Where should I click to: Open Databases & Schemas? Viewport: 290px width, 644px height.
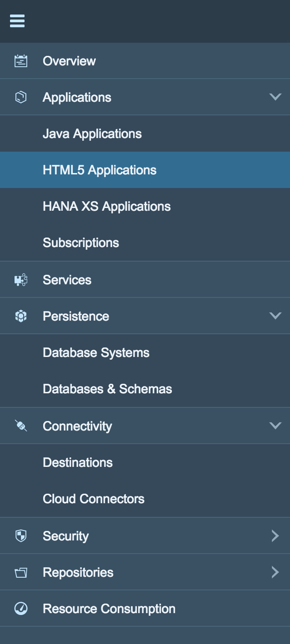[107, 388]
